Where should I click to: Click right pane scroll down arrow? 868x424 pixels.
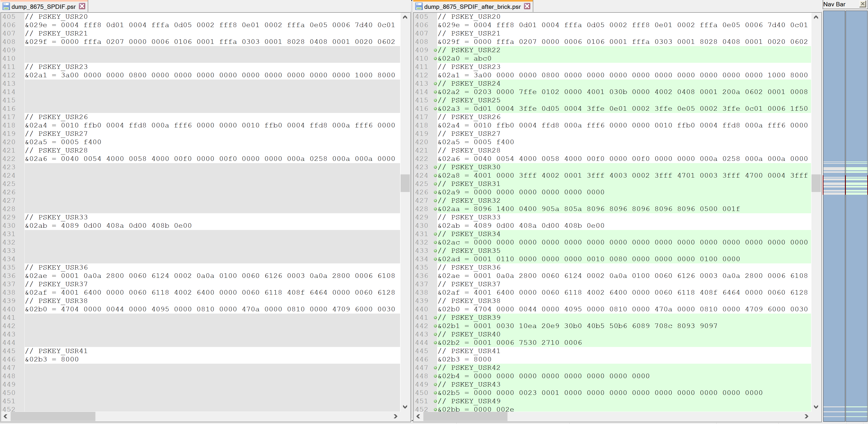tap(816, 407)
